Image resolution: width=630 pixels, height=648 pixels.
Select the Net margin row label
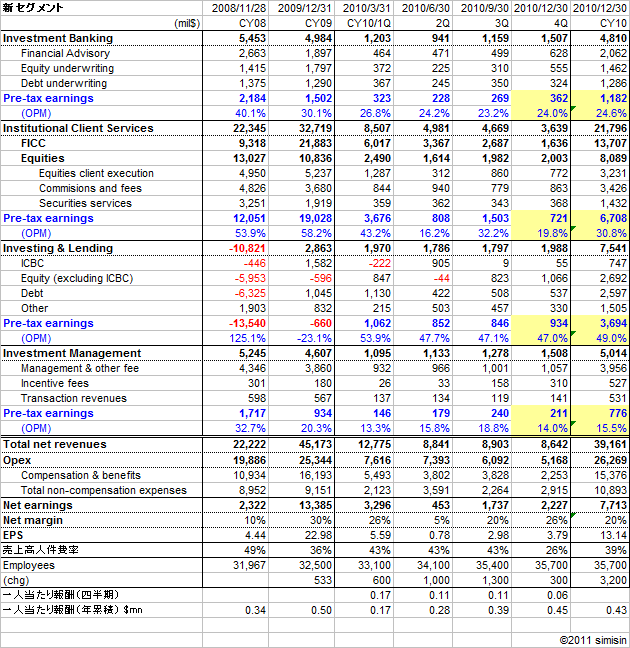[33, 520]
